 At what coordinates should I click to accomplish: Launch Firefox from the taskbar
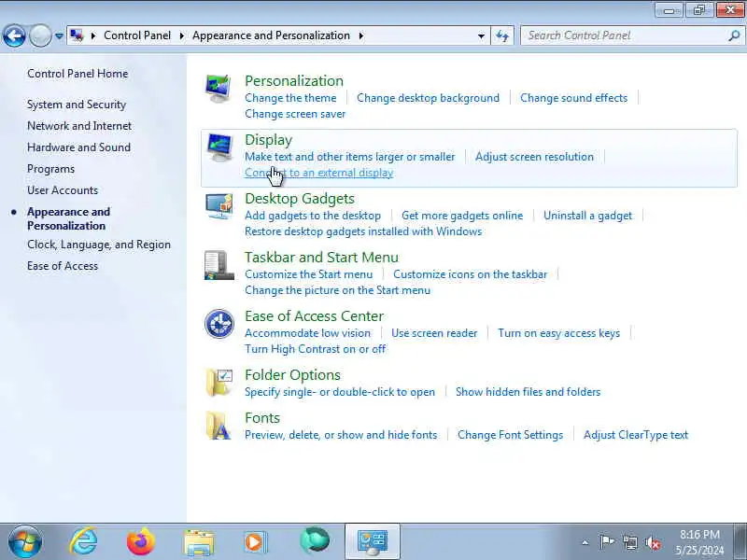click(141, 541)
